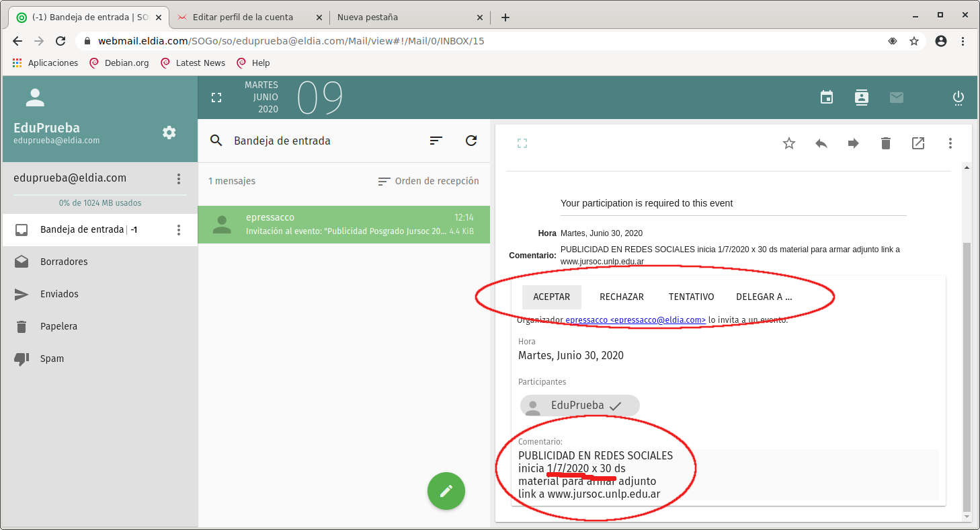Accept the event invitation with ACEPTAR
980x530 pixels.
point(551,297)
